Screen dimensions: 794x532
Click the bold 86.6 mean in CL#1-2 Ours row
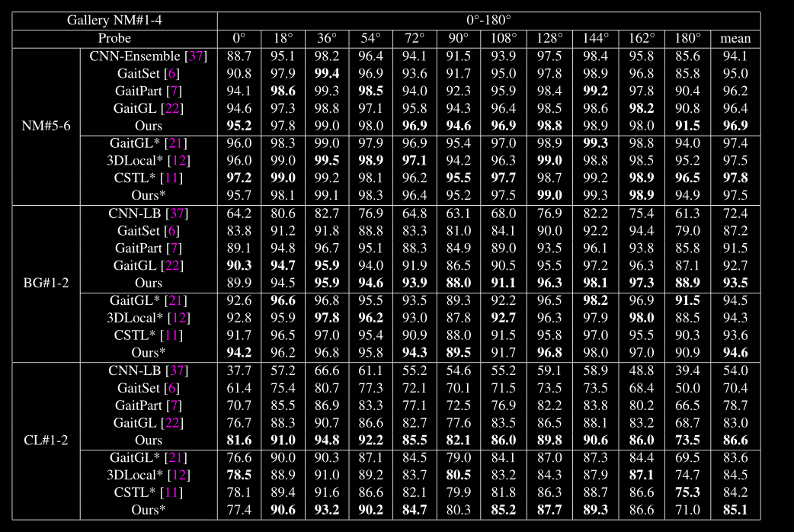coord(735,440)
